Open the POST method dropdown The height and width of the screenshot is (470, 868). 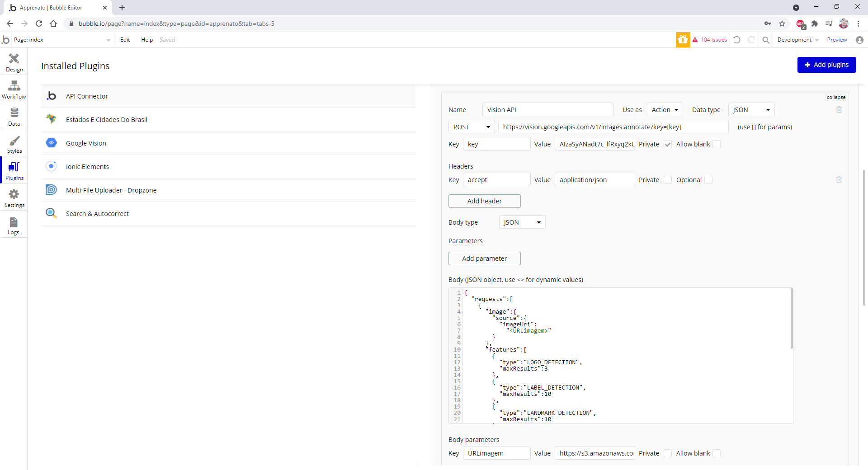pos(472,127)
